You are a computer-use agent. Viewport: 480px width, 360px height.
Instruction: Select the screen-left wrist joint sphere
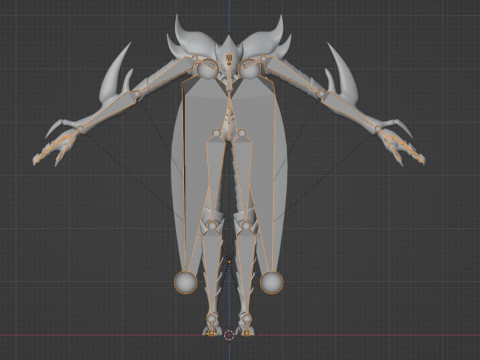coord(81,128)
